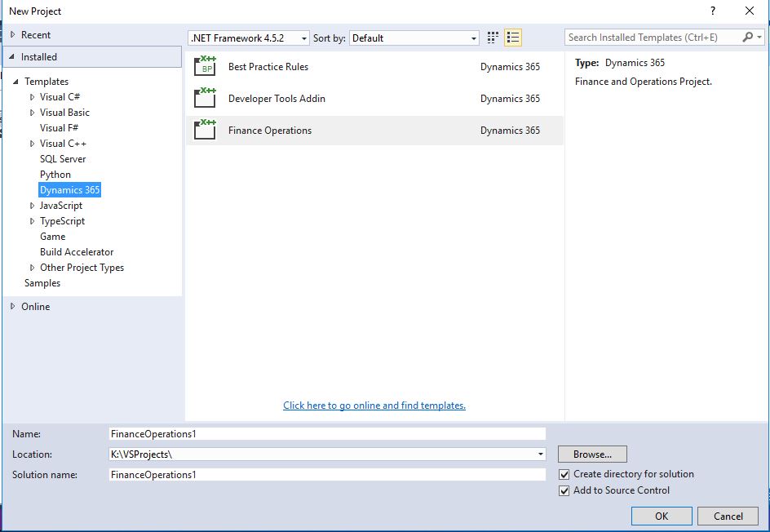Expand the JavaScript node
The image size is (770, 532).
tap(33, 206)
